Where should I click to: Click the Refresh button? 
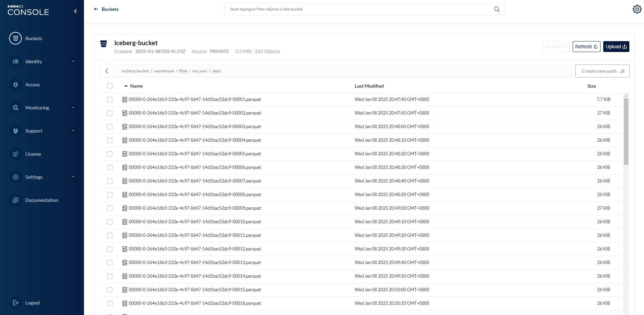coord(586,47)
